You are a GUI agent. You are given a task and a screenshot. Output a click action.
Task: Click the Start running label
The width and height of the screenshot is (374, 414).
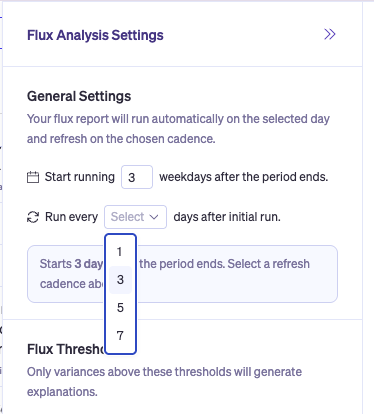point(80,177)
